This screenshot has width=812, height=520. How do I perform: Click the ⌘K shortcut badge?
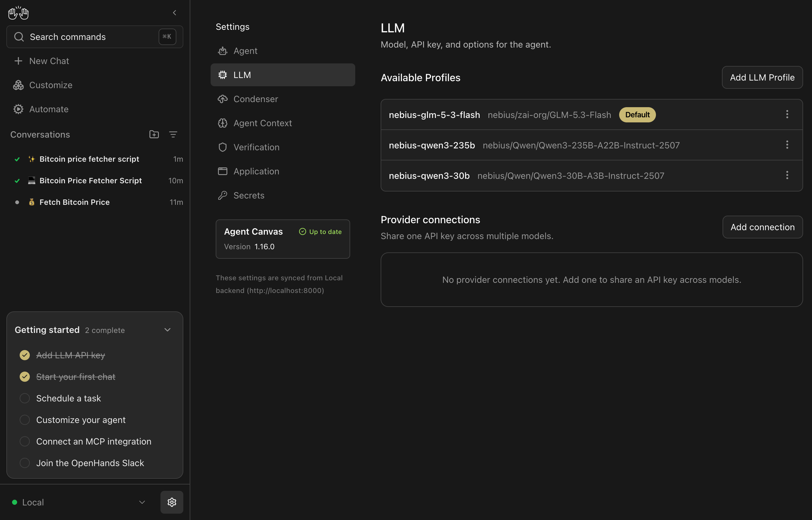[x=167, y=36]
